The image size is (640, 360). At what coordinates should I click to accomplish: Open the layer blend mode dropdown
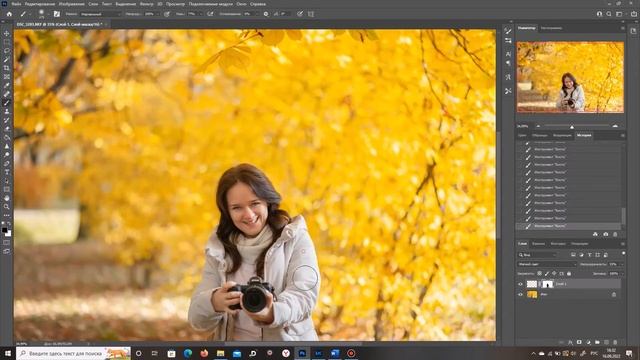click(x=547, y=264)
